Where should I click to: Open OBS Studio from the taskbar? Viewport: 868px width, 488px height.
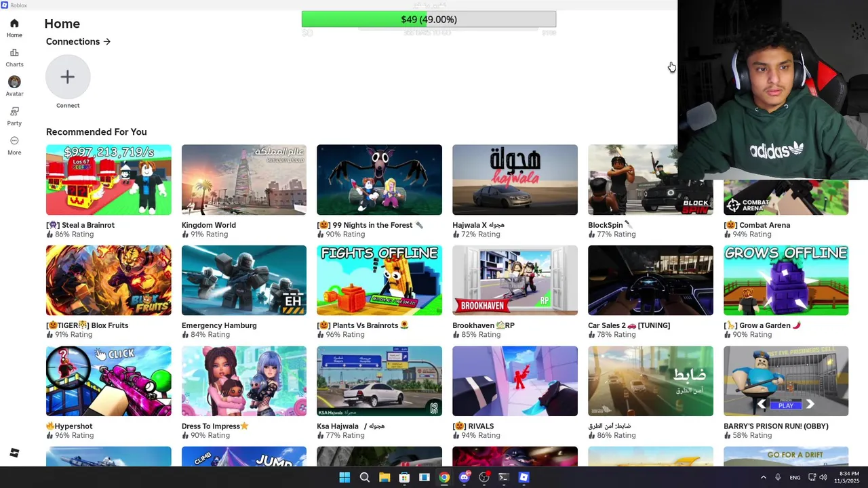click(484, 477)
